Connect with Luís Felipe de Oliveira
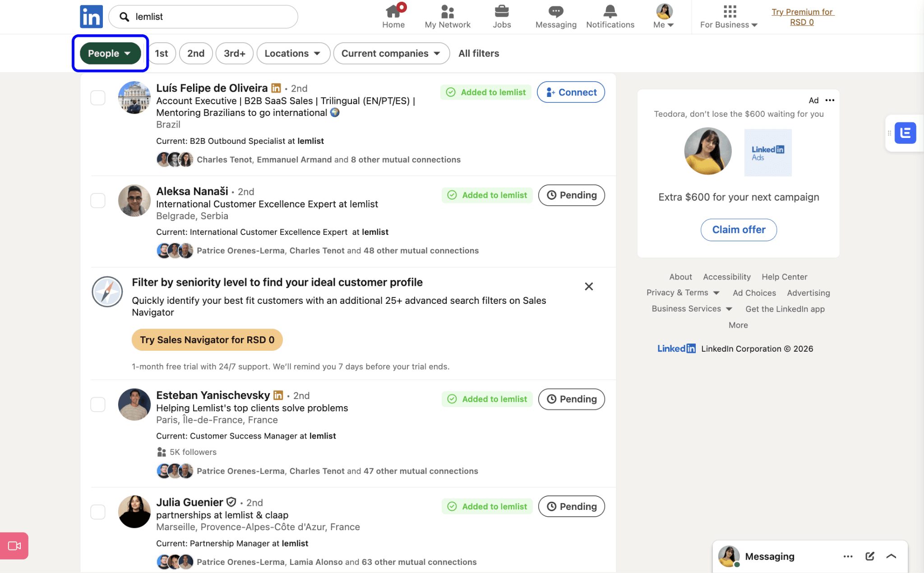 571,92
